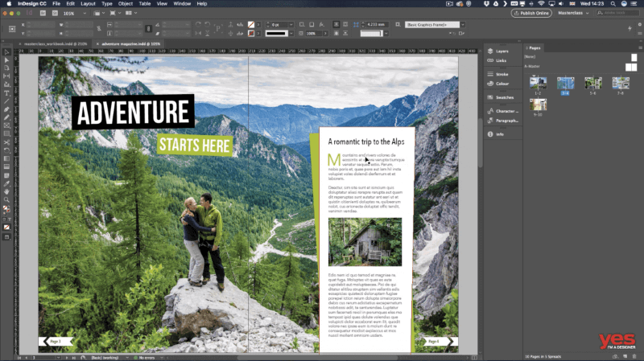
Task: Select the 9-10 spread thumbnail
Action: [x=539, y=104]
